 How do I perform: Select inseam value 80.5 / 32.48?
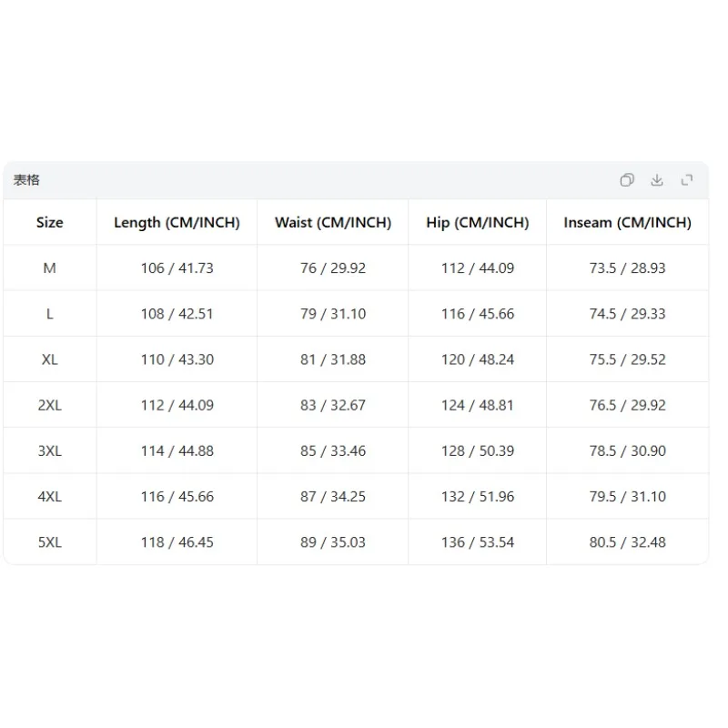[x=627, y=542]
